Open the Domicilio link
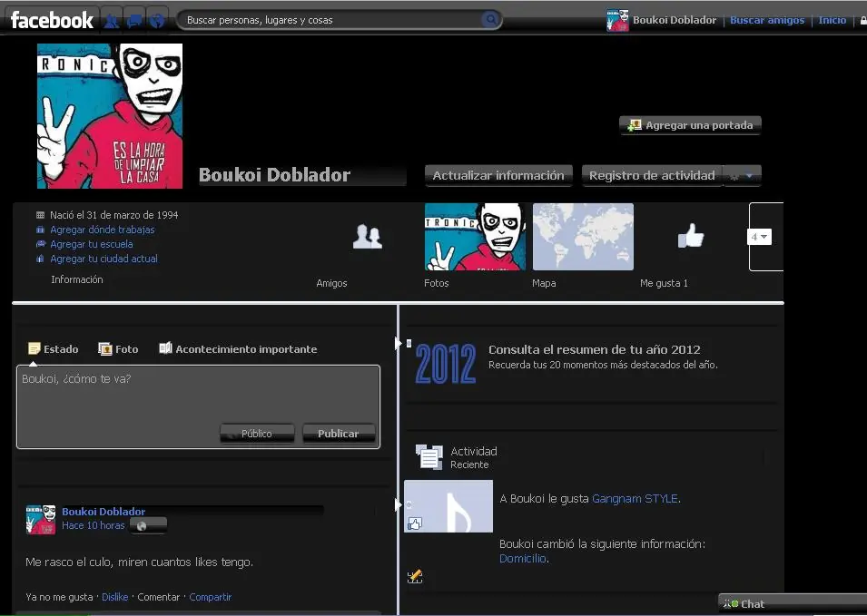867x616 pixels. pyautogui.click(x=523, y=559)
